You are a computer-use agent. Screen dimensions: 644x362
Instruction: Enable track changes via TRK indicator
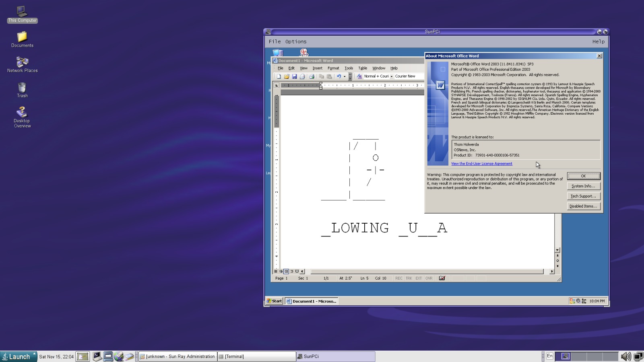pyautogui.click(x=409, y=278)
